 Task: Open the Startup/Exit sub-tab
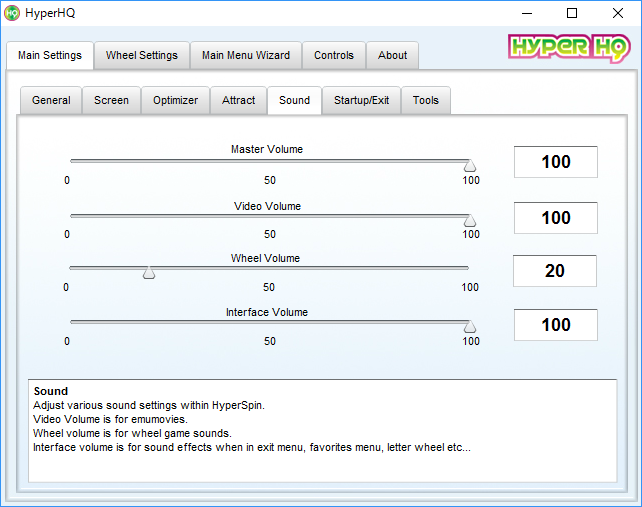362,100
